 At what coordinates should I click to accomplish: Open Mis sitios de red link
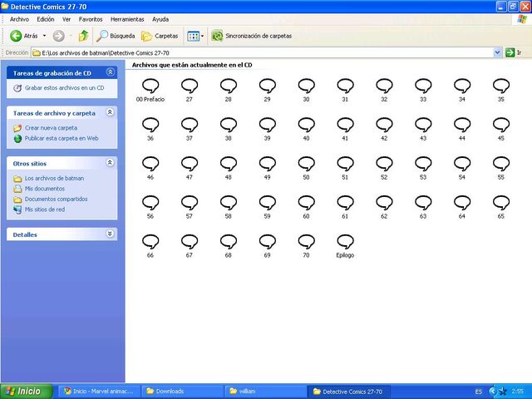45,209
